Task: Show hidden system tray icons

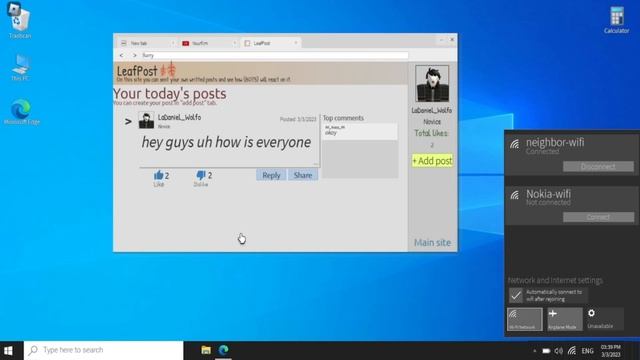Action: (x=534, y=351)
